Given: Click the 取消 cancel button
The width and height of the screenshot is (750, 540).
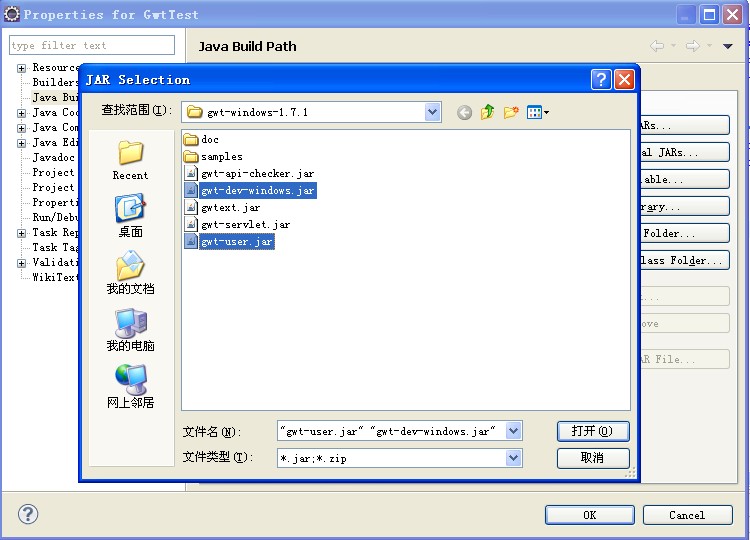Looking at the screenshot, I should coord(593,458).
